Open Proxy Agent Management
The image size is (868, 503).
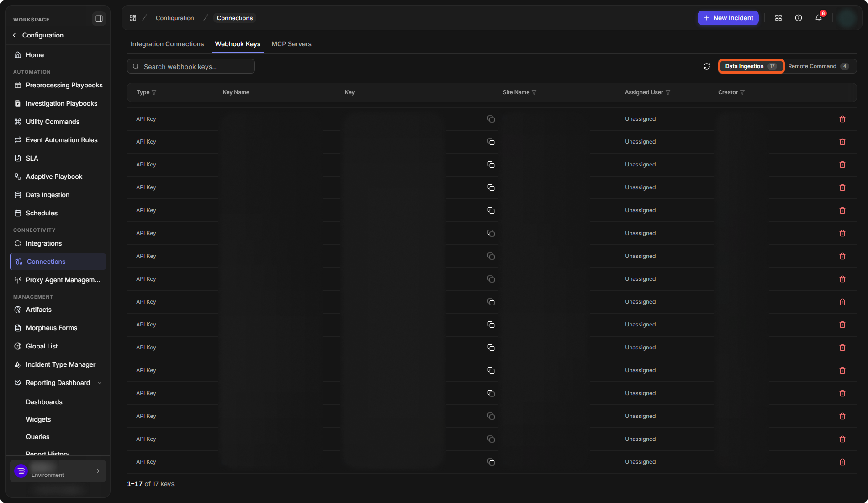tap(58, 280)
